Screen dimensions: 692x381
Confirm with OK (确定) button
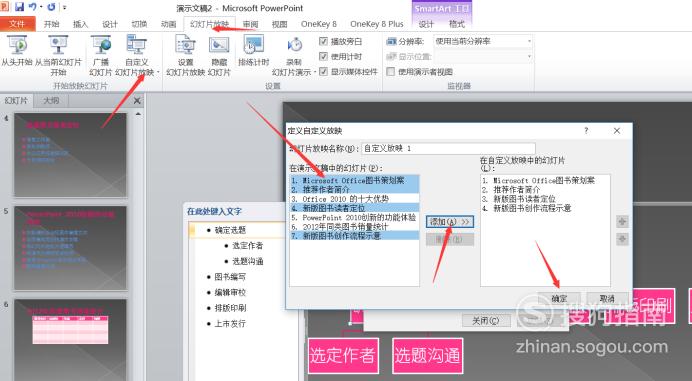(559, 298)
